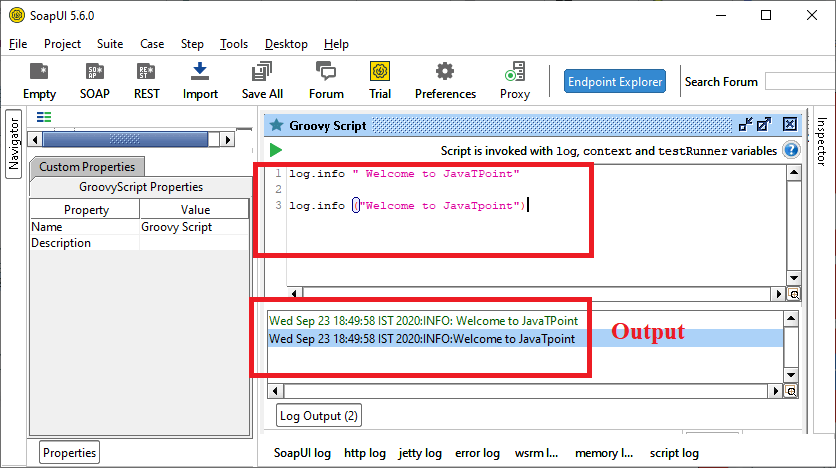836x468 pixels.
Task: Click the Groovy Script star icon
Action: point(276,125)
